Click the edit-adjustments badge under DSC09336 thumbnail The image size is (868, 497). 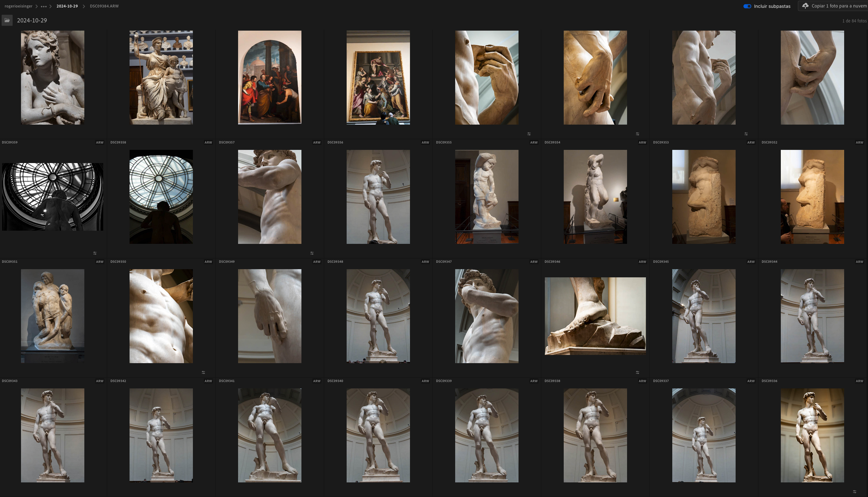click(854, 492)
